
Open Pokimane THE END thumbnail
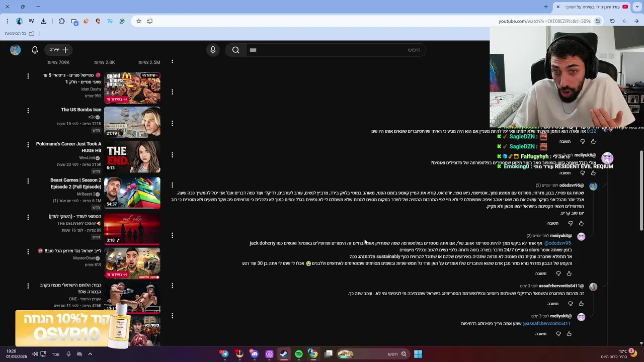pos(132,156)
